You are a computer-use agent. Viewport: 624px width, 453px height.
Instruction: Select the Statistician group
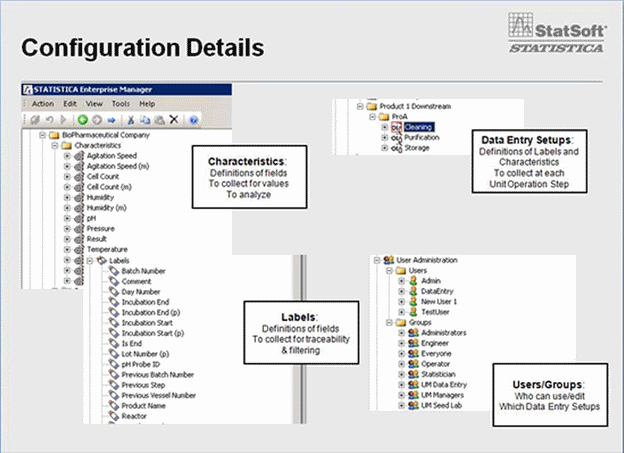pos(438,374)
